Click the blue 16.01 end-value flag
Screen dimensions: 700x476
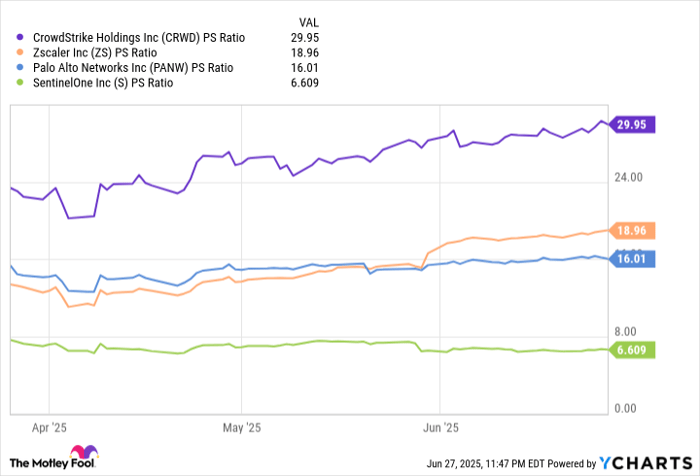click(631, 258)
